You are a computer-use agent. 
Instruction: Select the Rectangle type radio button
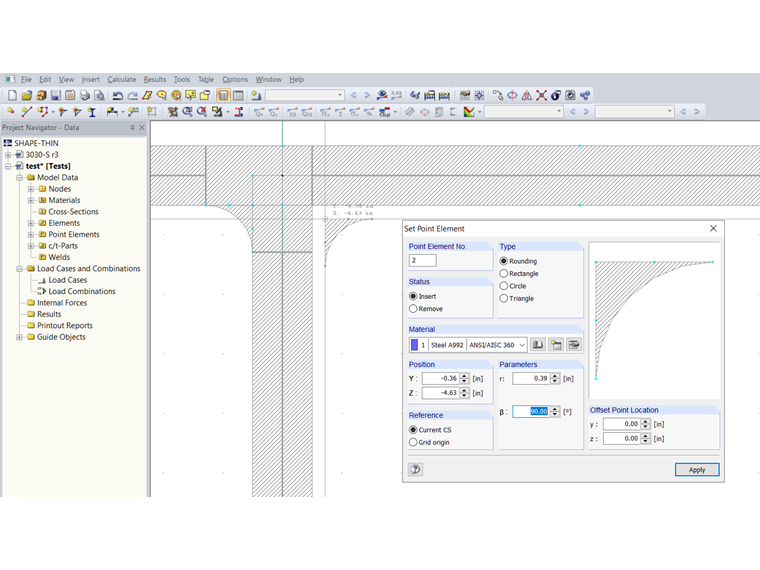point(504,273)
